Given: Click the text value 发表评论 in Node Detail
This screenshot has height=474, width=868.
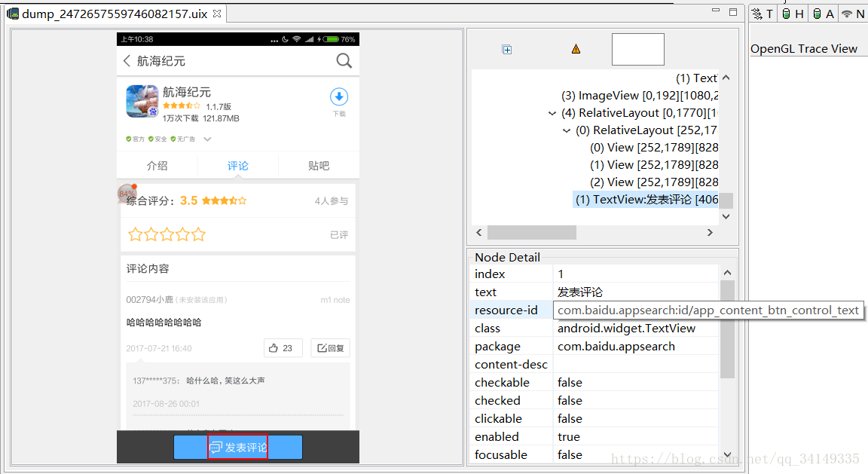Looking at the screenshot, I should (579, 292).
